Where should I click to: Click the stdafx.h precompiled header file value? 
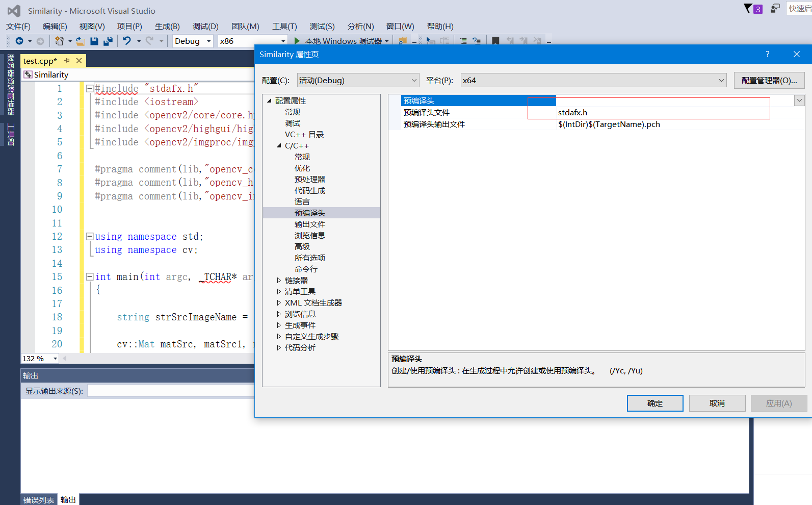point(572,112)
